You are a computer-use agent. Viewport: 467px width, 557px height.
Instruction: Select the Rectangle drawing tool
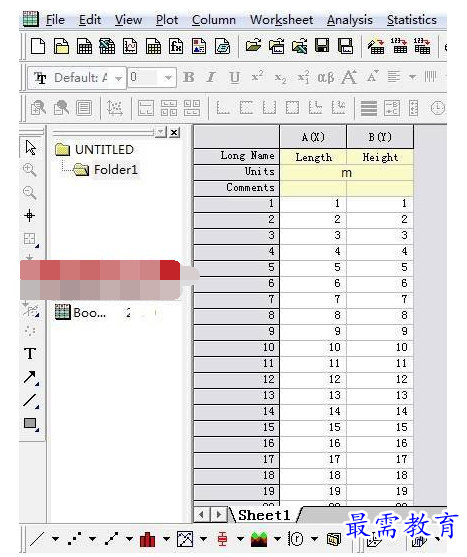point(31,424)
